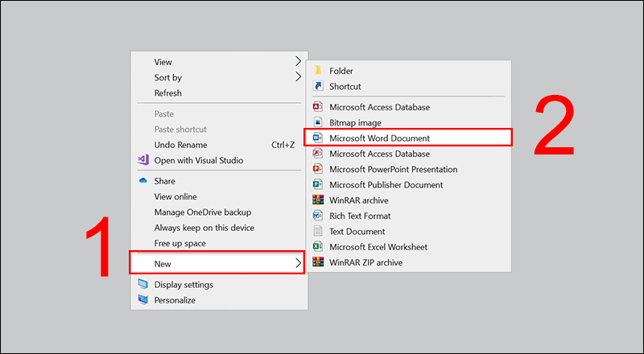Click the Rich Text Format icon
Image resolution: width=644 pixels, height=354 pixels.
[317, 216]
